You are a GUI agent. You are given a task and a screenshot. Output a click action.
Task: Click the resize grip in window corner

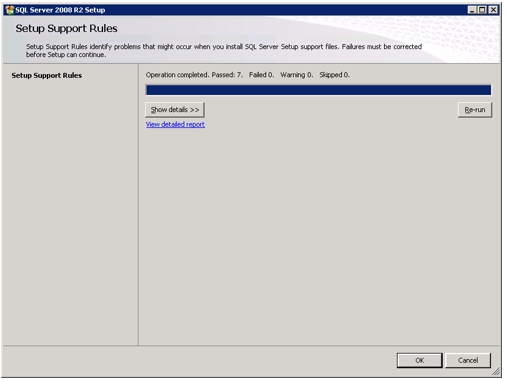coord(496,371)
